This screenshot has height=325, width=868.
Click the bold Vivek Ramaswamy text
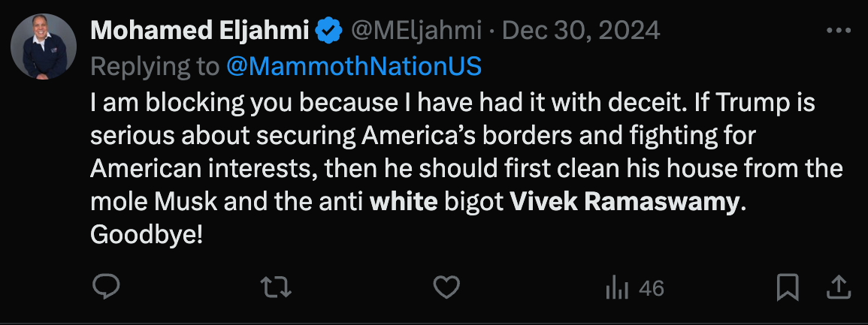(625, 203)
